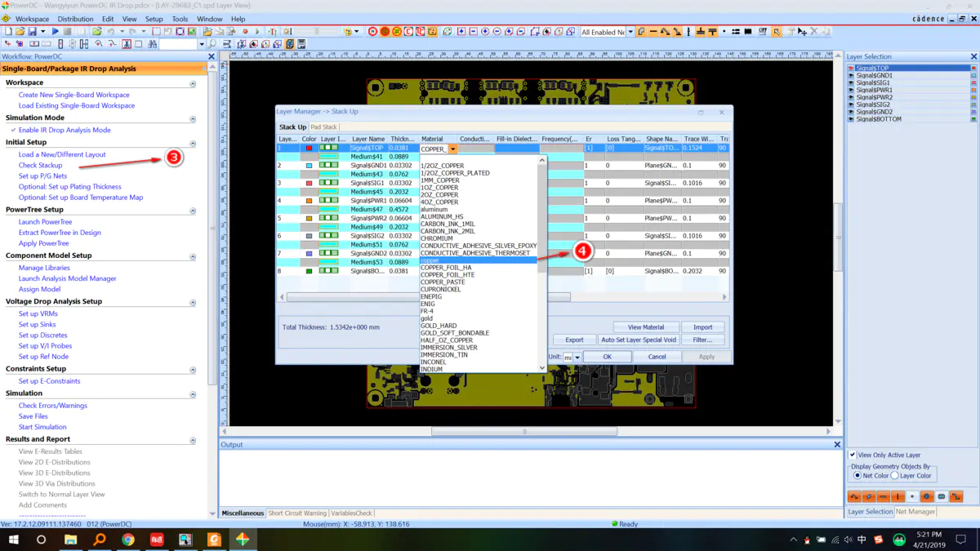Screen dimensions: 980x551
Task: Click Auto Set Layer Special Void button
Action: pos(639,340)
